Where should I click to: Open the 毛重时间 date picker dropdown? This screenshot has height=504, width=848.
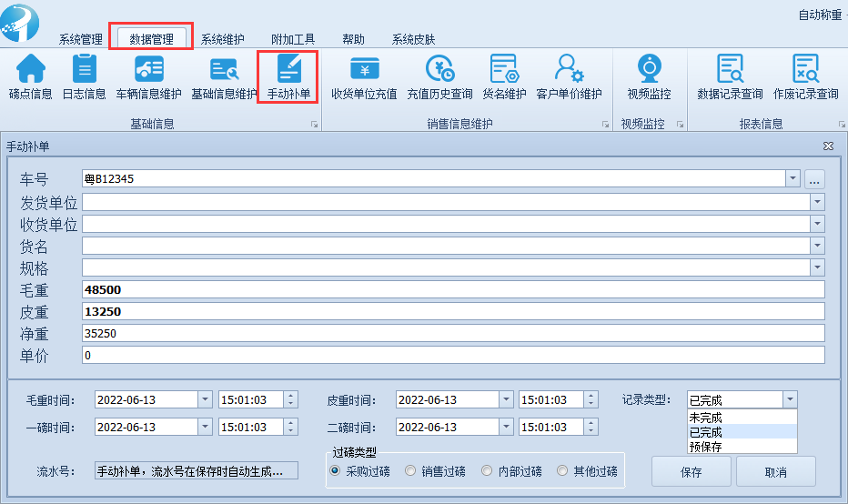pyautogui.click(x=205, y=399)
